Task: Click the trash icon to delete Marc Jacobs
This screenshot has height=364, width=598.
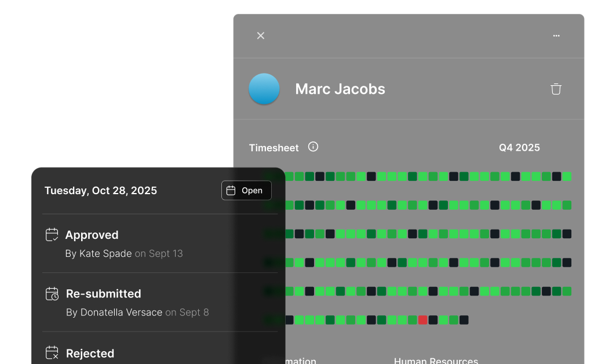Action: (x=556, y=89)
